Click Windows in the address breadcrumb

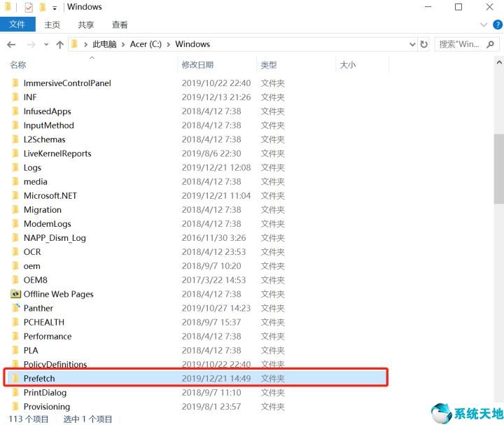[x=192, y=44]
